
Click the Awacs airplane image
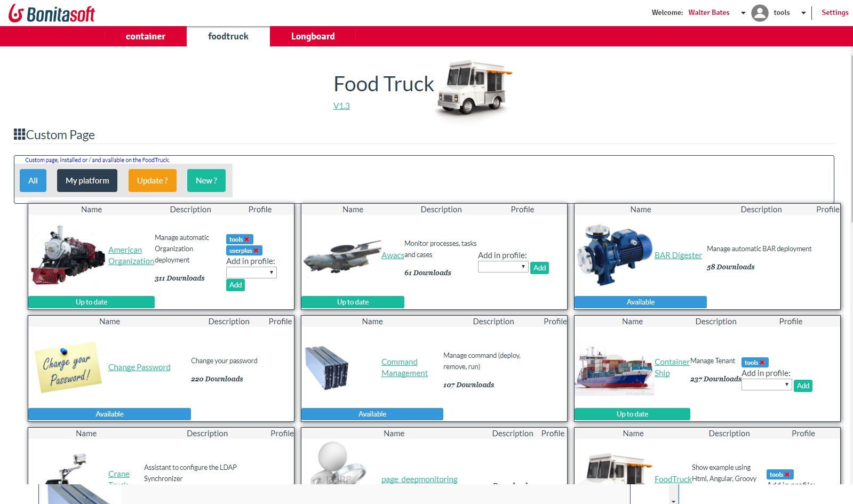point(341,257)
